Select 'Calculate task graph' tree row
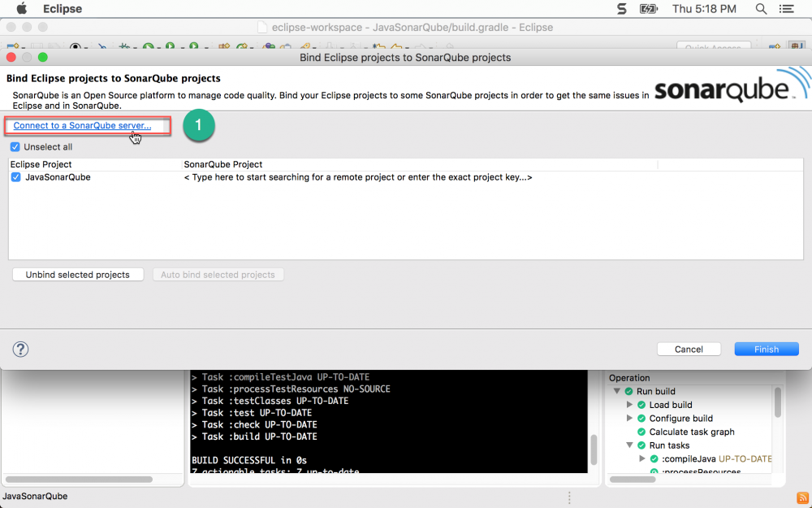Screen dimensions: 812x508 coord(692,432)
